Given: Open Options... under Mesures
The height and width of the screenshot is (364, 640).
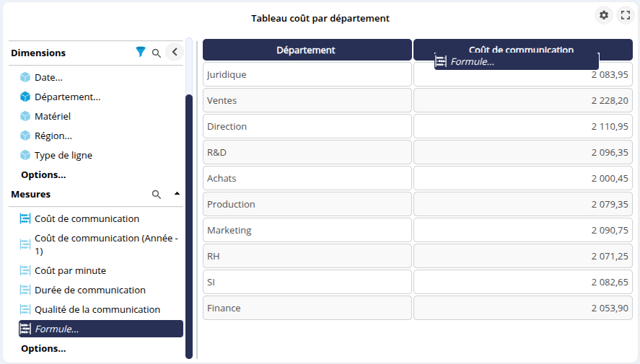Looking at the screenshot, I should pos(43,348).
